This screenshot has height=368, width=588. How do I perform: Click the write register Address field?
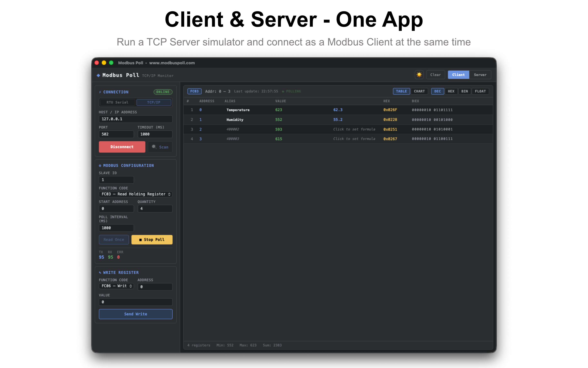[155, 287]
